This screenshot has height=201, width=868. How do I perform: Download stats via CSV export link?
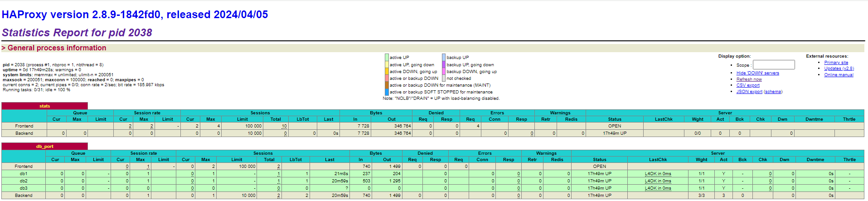tap(748, 85)
